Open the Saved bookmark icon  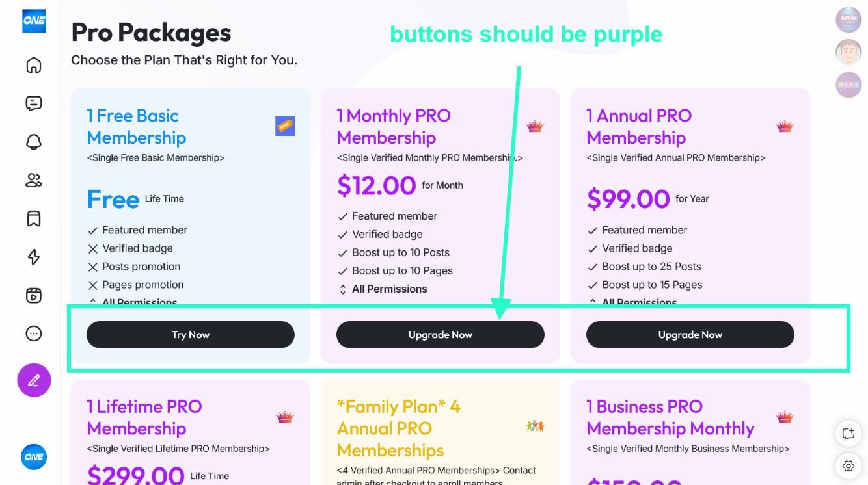pos(34,219)
